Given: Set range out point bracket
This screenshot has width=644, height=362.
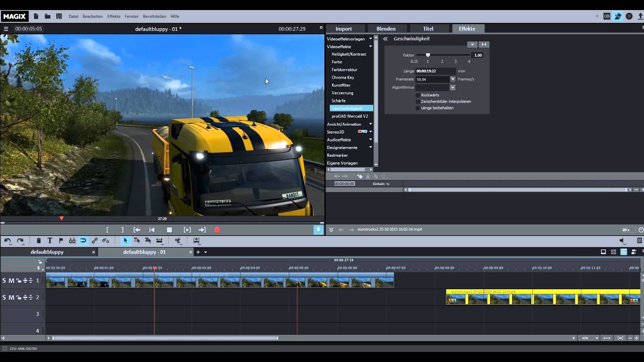Looking at the screenshot, I should pyautogui.click(x=122, y=230).
